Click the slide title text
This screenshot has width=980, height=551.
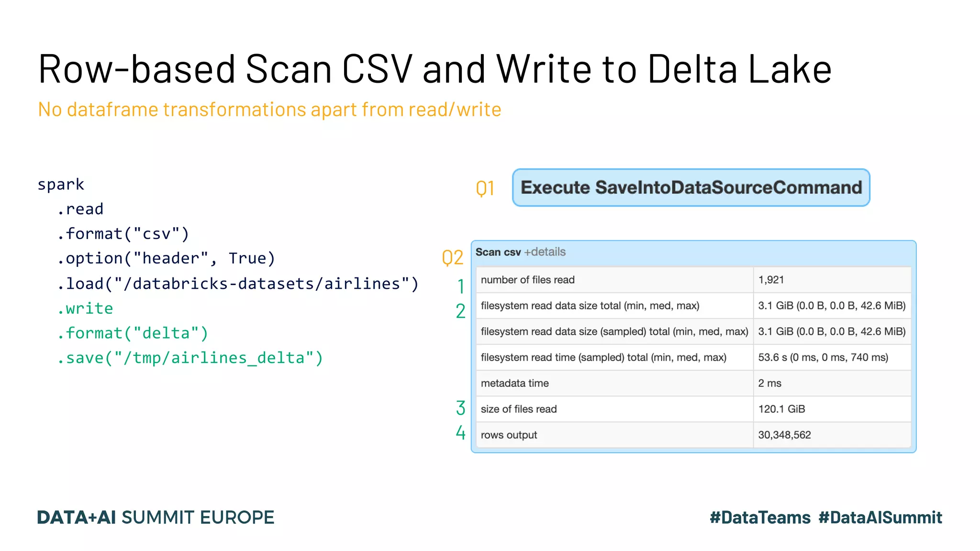click(x=434, y=69)
